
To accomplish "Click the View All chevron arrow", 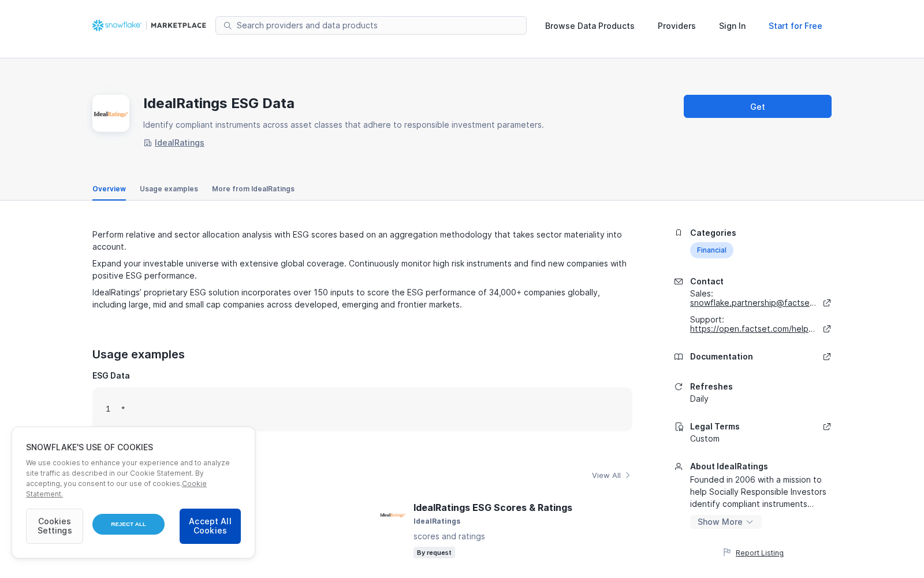I will tap(628, 476).
